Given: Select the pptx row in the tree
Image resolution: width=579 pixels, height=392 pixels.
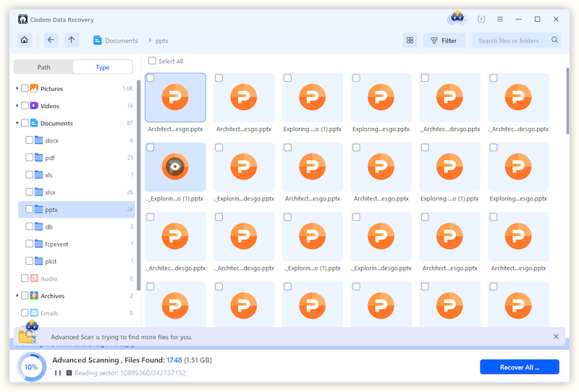Looking at the screenshot, I should click(77, 209).
